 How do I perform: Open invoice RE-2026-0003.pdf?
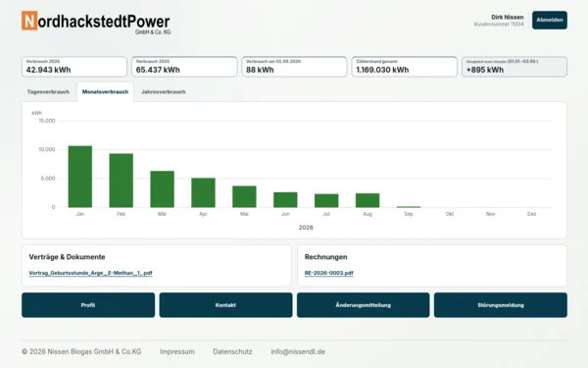(329, 273)
